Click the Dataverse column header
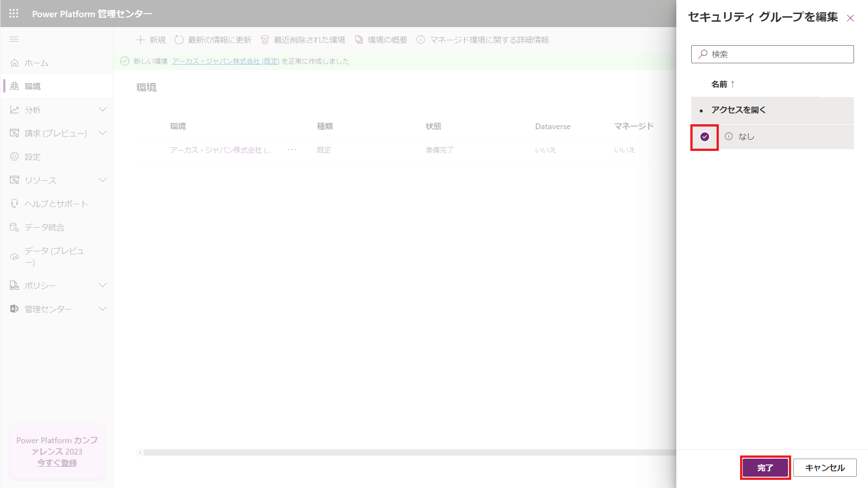The image size is (868, 488). coord(552,127)
